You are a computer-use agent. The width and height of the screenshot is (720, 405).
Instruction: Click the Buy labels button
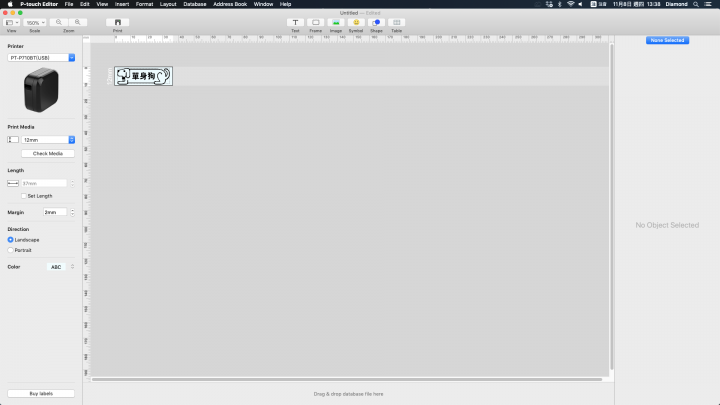41,394
